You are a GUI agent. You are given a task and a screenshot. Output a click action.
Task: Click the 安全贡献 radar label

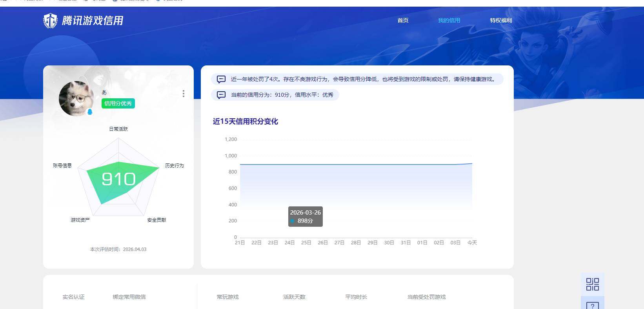pyautogui.click(x=156, y=220)
